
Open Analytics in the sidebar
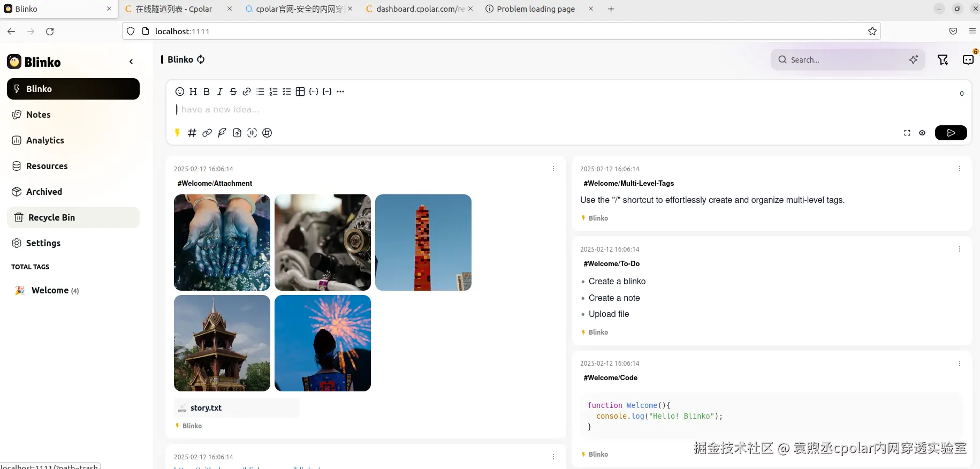pos(73,140)
